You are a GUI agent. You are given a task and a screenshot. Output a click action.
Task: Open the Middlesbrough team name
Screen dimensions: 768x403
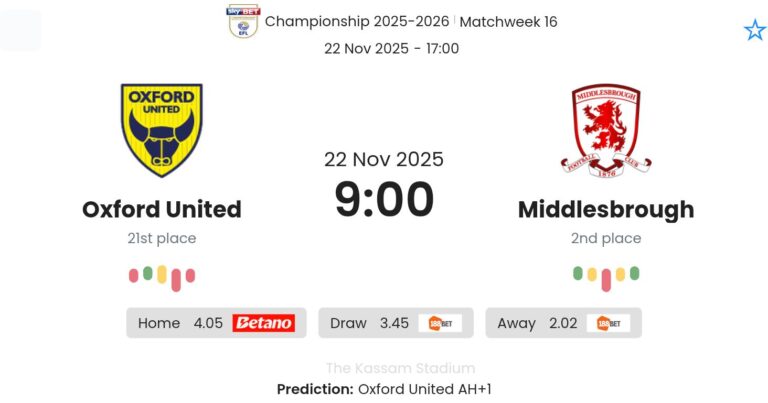(606, 209)
